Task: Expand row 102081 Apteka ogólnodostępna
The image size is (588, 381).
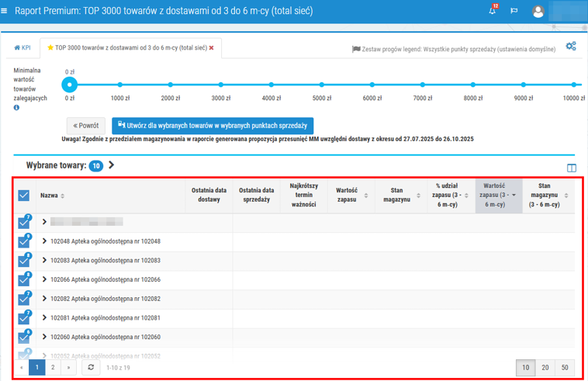Action: point(44,318)
